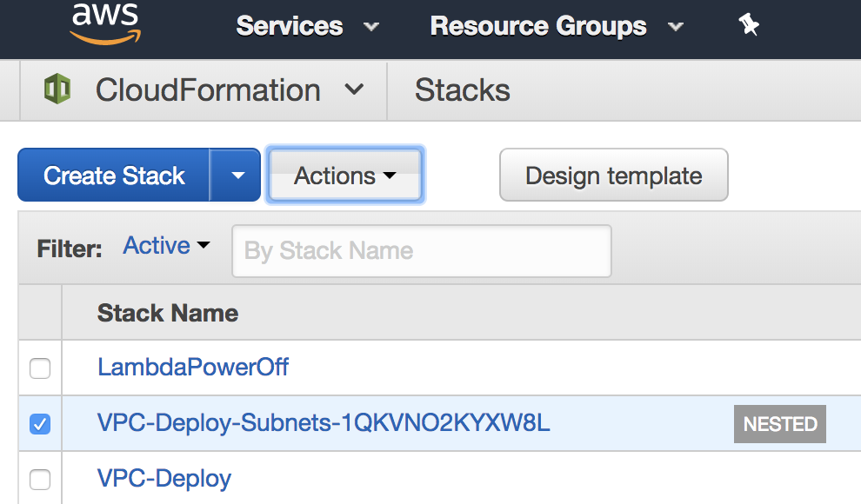Expand the CloudFormation chevron menu
The image size is (861, 504).
click(x=354, y=90)
